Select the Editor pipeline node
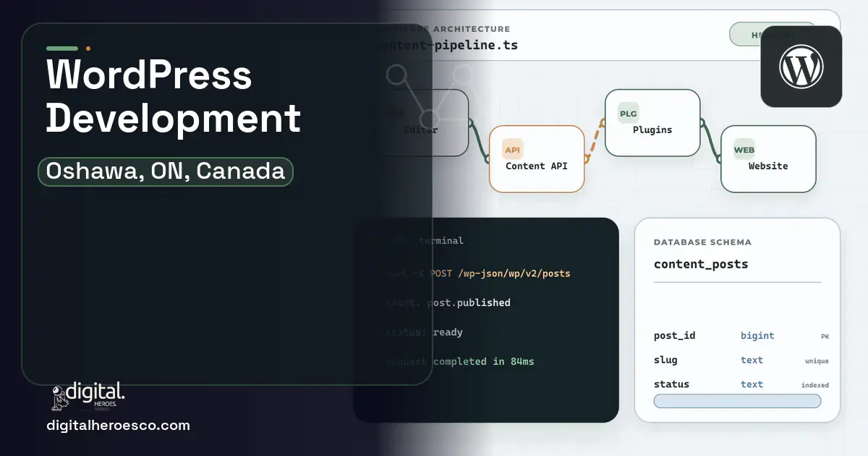 [421, 122]
